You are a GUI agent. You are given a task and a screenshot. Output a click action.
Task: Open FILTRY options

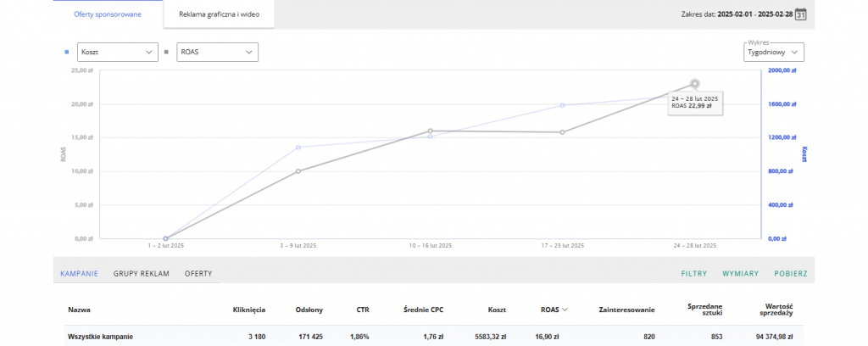click(x=694, y=274)
